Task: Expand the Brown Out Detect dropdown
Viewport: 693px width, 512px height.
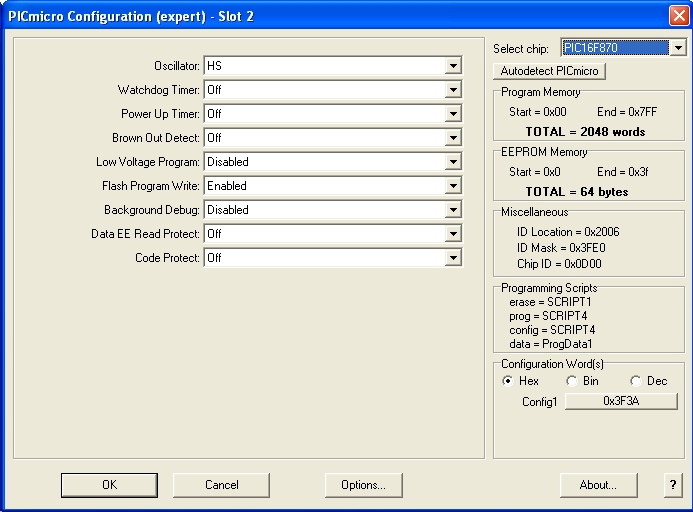Action: [333, 138]
